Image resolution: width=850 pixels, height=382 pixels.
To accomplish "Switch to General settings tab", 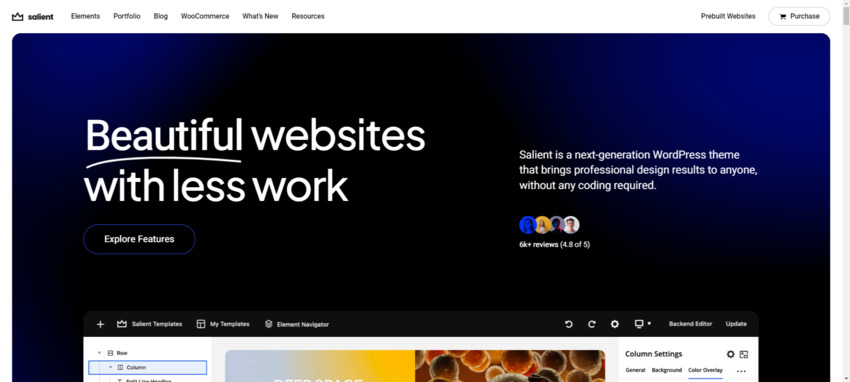I will tap(635, 370).
